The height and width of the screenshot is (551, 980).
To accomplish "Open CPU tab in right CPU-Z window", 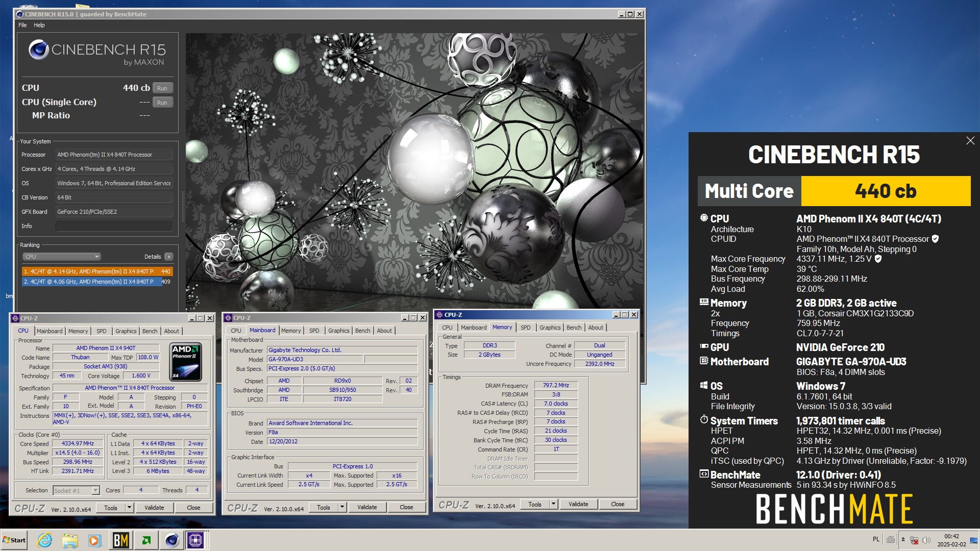I will coord(447,328).
